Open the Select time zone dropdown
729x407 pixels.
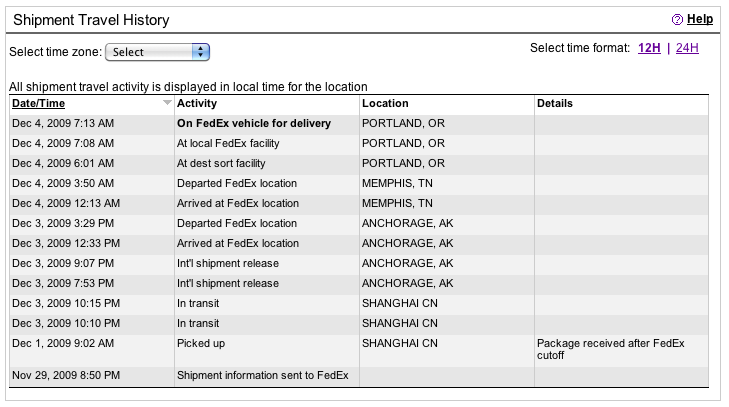157,52
